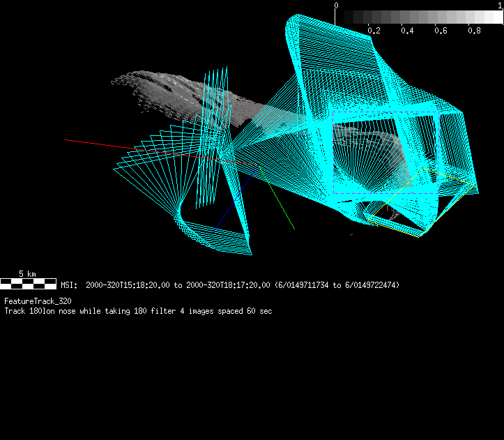Select the spacecraft clock range in parentheses
504x440 pixels.
click(337, 285)
